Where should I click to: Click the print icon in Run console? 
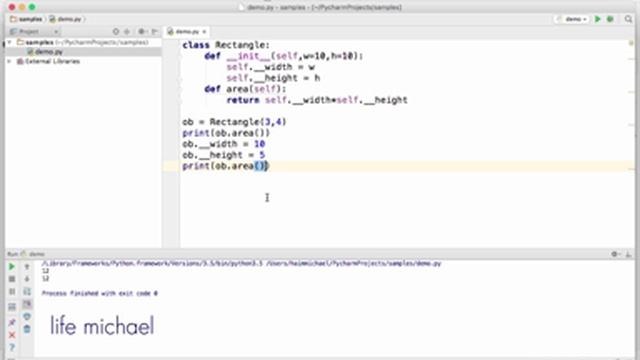tap(27, 316)
